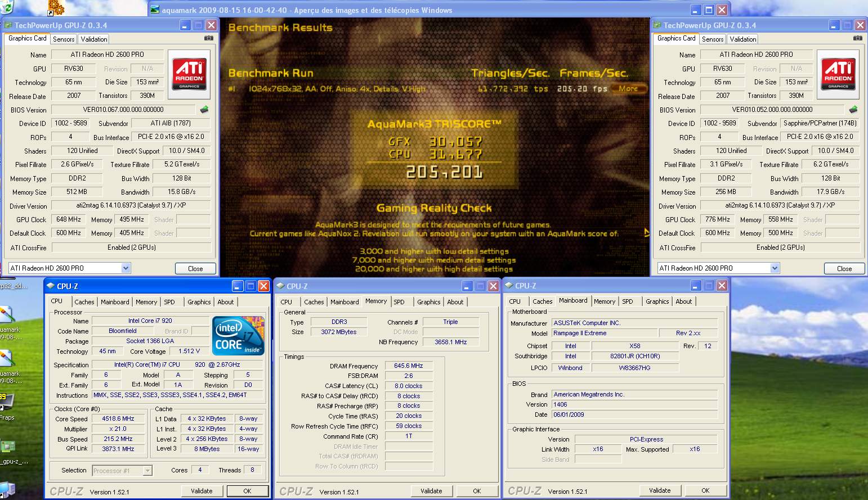Click Bloomfield code name value
Image resolution: width=868 pixels, height=500 pixels.
click(x=123, y=331)
